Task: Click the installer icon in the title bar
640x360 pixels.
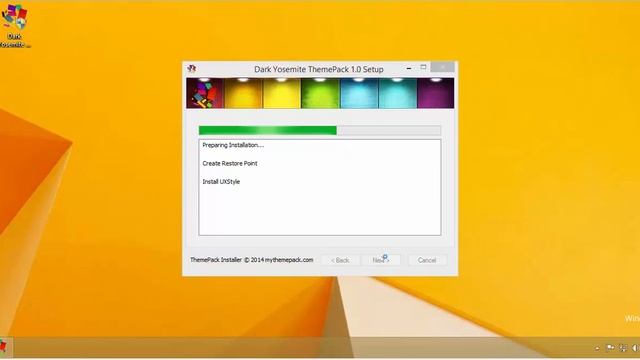Action: coord(191,69)
